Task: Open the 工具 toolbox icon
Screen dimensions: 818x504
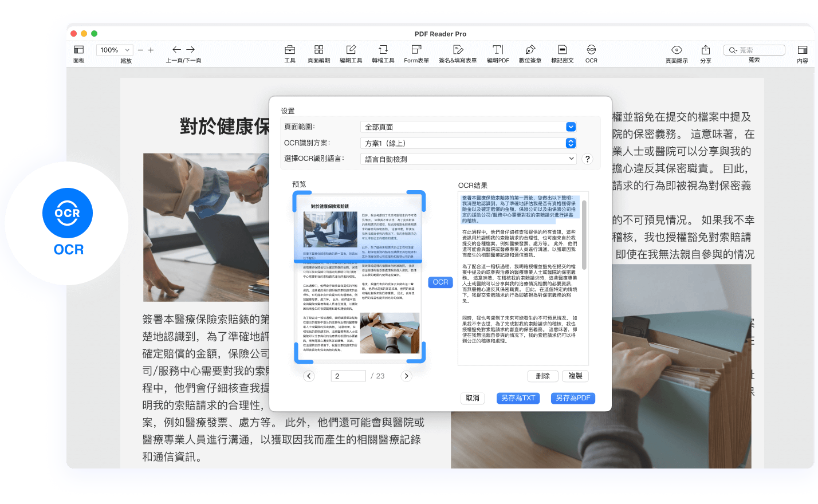Action: (290, 50)
